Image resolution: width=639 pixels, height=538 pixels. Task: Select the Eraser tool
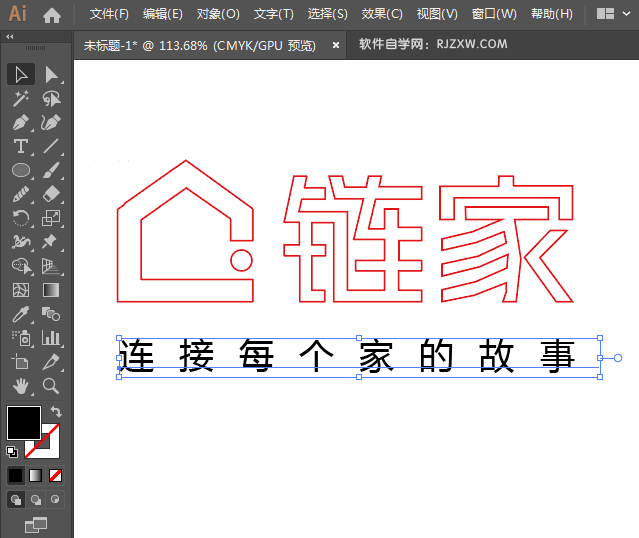coord(51,194)
